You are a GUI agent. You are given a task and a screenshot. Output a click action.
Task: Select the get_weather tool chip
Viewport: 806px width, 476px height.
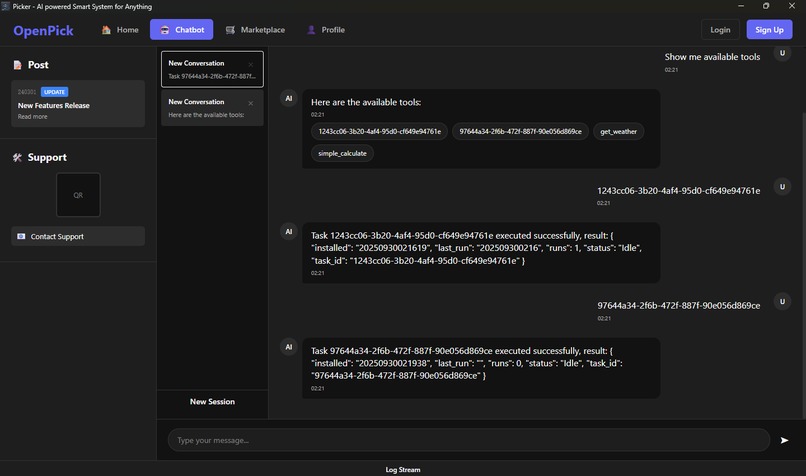618,132
